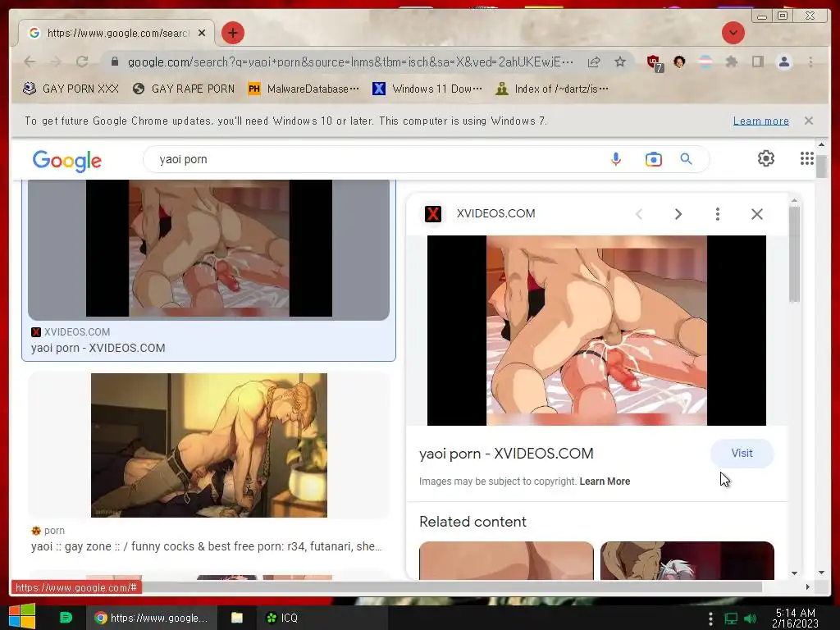Image resolution: width=840 pixels, height=630 pixels.
Task: Expand the tab search dropdown arrow
Action: pos(733,33)
